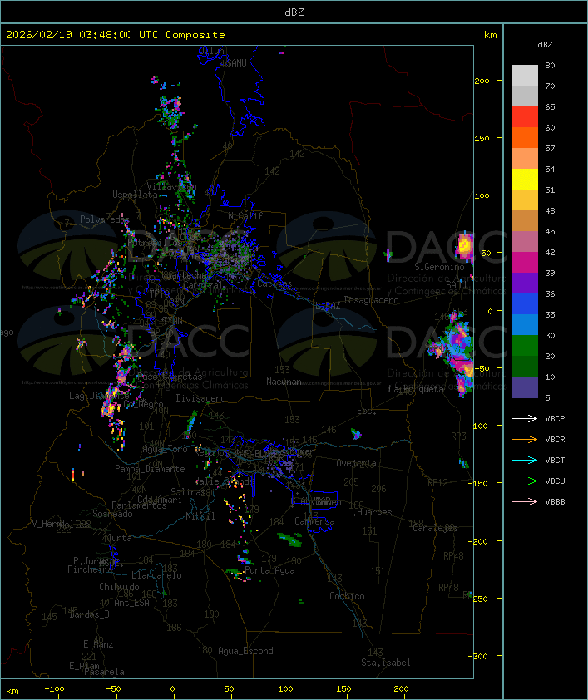This screenshot has height=700, width=588.
Task: Click the green echo patch south of Carmensa
Action: (x=289, y=540)
